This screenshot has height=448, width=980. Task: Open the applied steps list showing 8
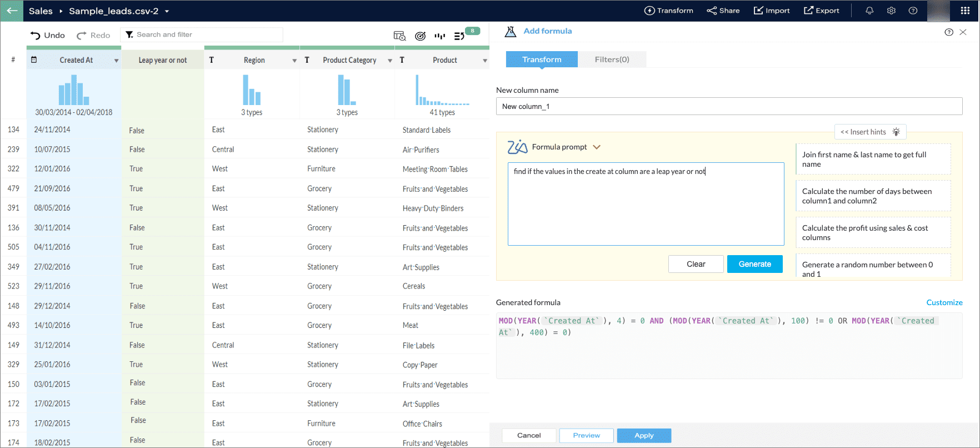(461, 36)
